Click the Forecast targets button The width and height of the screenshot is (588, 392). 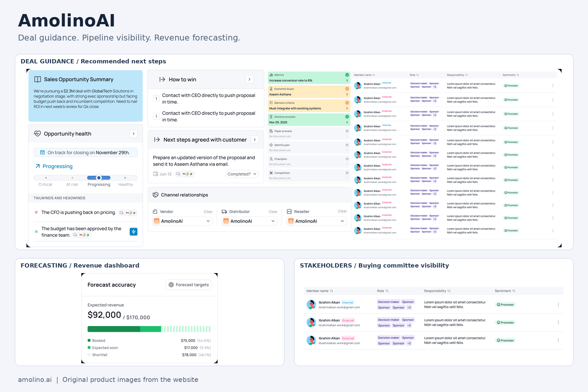(188, 285)
